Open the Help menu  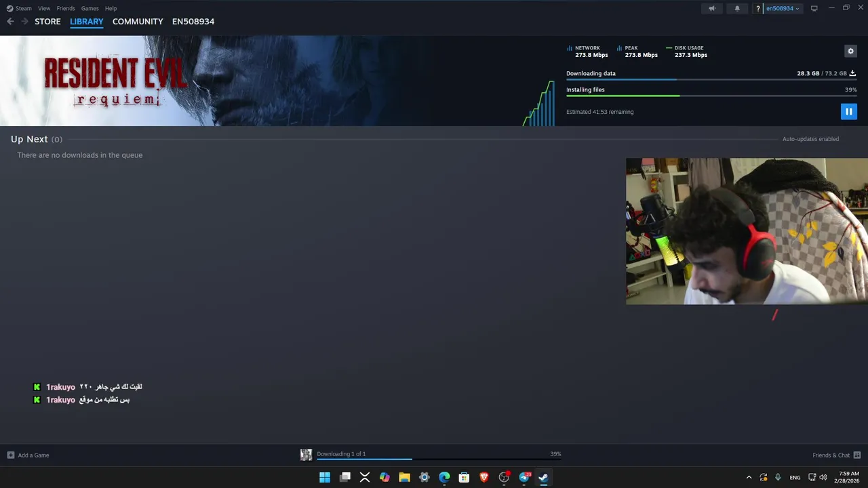click(111, 8)
